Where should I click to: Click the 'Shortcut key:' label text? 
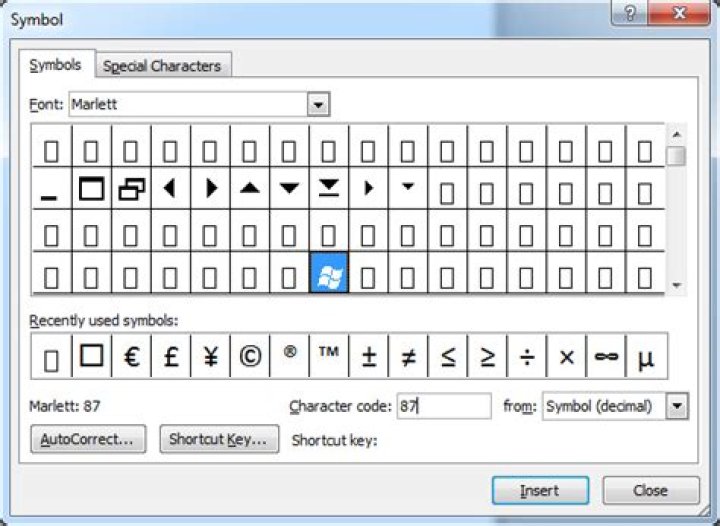click(x=334, y=440)
